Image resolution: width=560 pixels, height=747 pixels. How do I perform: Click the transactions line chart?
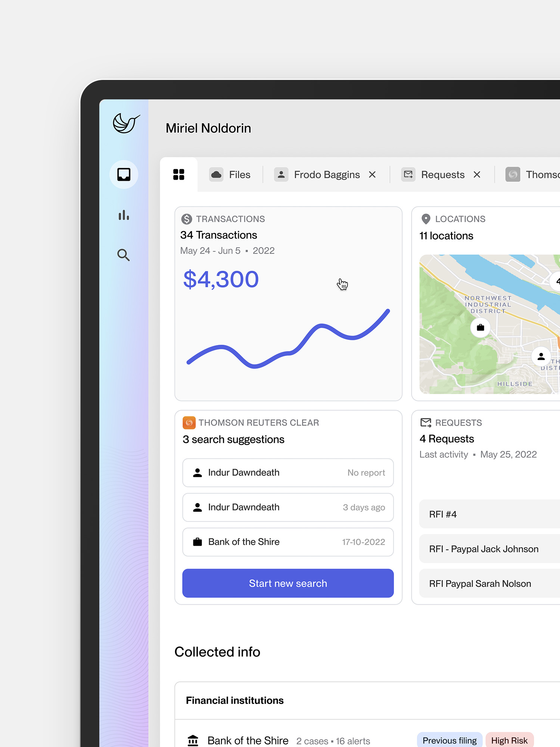coord(288,339)
